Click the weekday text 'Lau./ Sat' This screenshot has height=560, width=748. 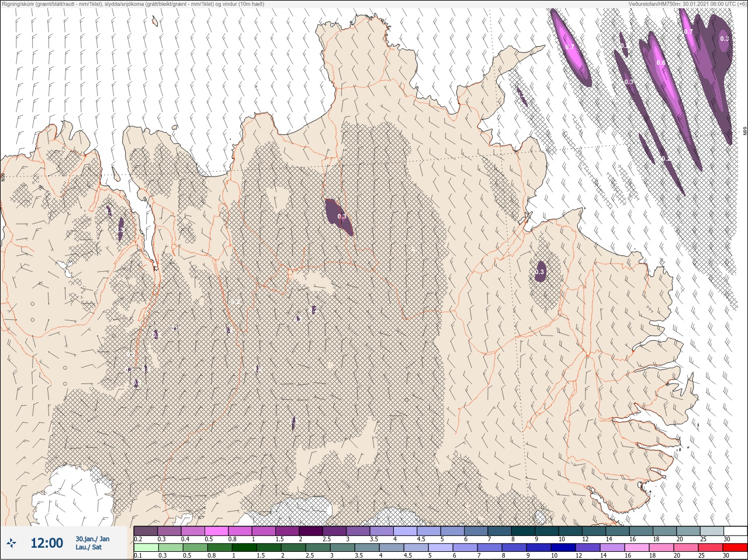pos(88,547)
